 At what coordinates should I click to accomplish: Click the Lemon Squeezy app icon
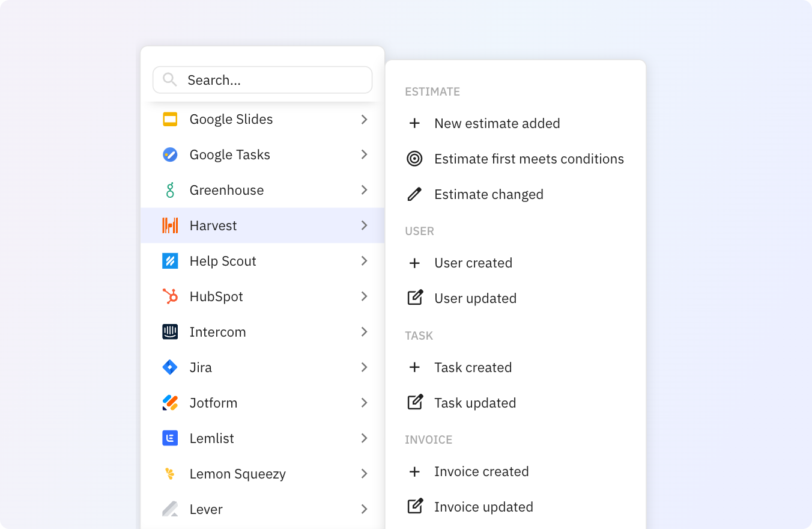[170, 474]
